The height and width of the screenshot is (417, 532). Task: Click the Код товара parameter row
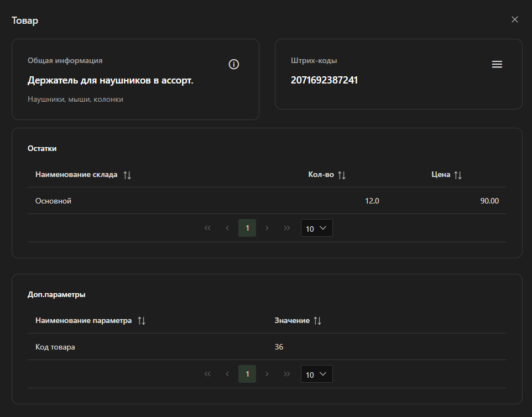click(267, 347)
